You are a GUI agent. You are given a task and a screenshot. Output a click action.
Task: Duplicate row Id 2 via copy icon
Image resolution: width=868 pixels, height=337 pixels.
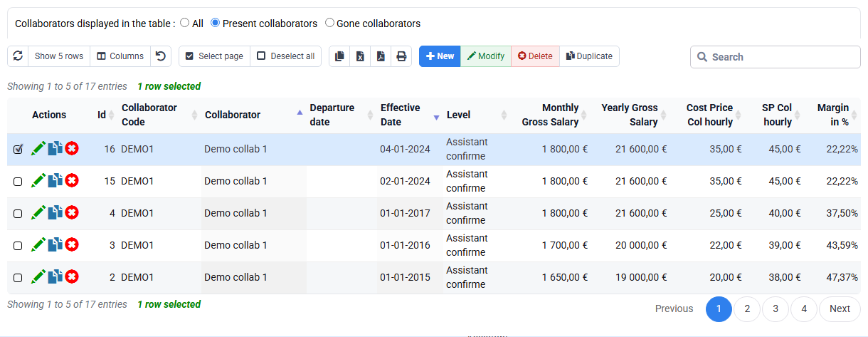pos(55,277)
